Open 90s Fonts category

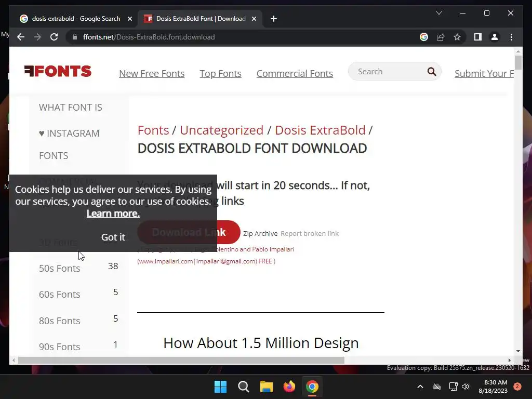59,347
